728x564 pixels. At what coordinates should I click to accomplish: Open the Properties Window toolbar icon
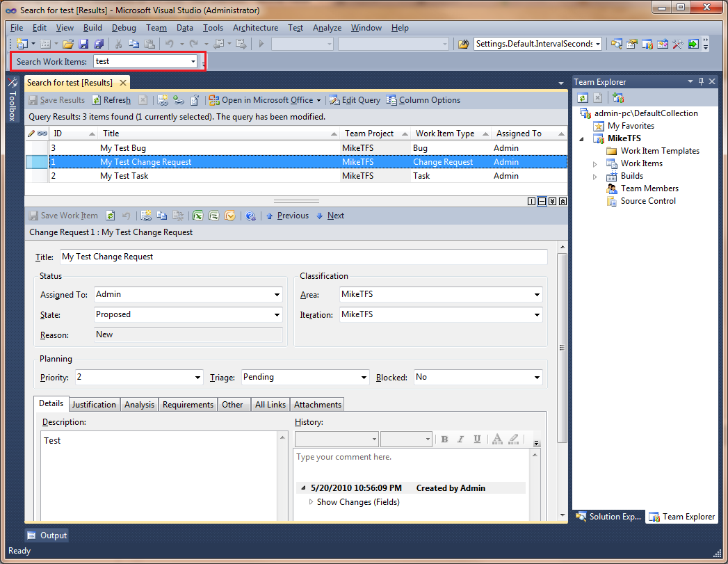(x=632, y=44)
